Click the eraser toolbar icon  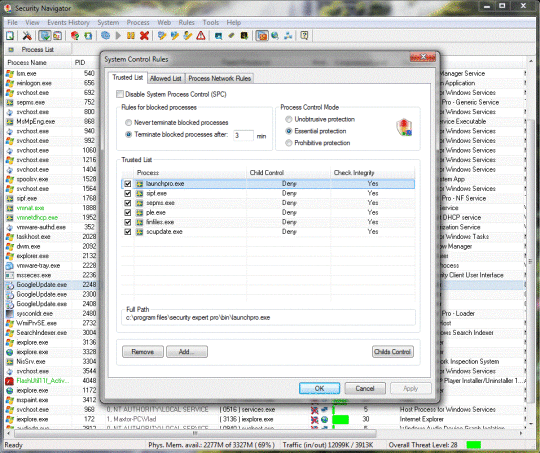click(x=231, y=35)
